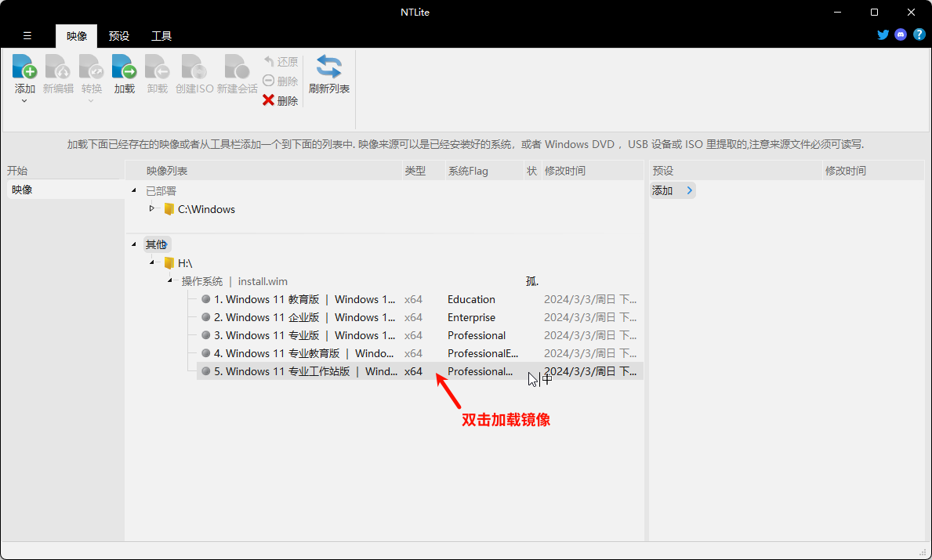Click the red X 删除 button
The width and height of the screenshot is (932, 560).
281,100
